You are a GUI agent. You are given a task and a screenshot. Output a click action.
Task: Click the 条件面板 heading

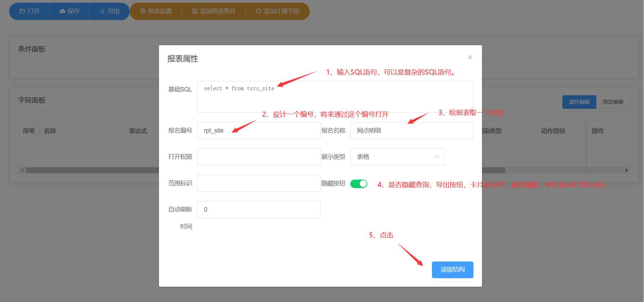point(32,49)
